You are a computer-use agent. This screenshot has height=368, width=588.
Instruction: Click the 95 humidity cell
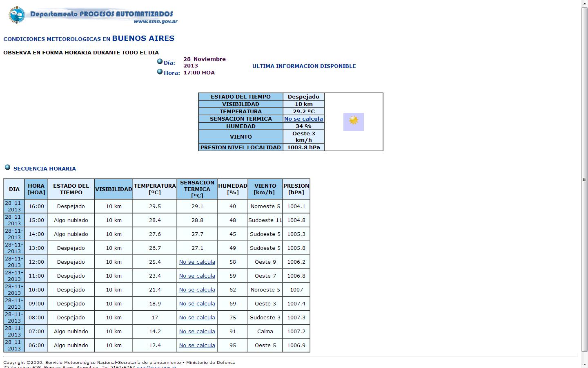point(233,345)
